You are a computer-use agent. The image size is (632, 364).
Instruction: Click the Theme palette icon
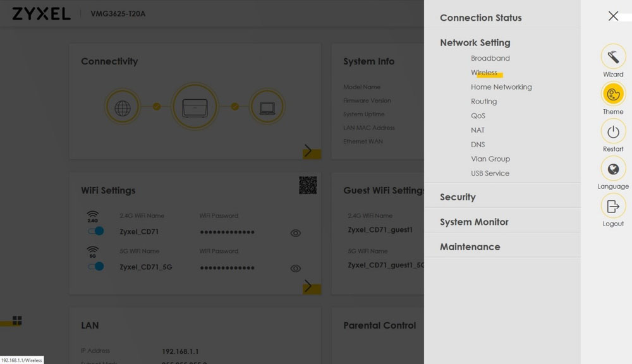(x=612, y=95)
